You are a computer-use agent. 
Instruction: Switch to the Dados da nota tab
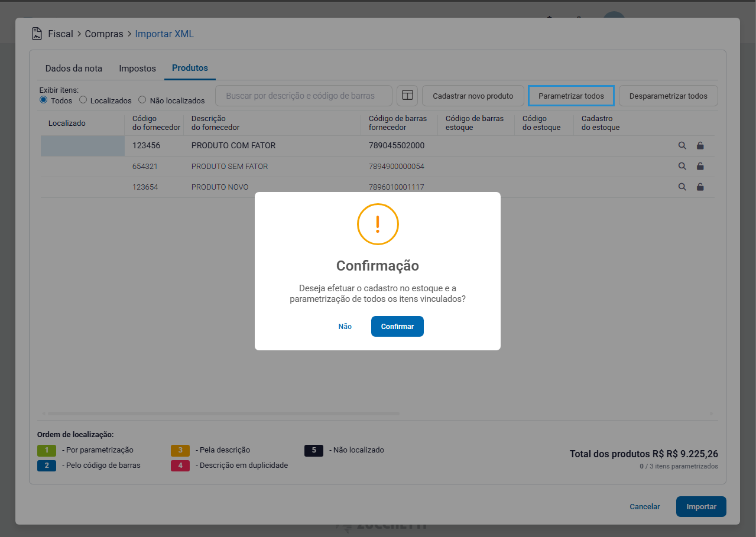(x=74, y=69)
